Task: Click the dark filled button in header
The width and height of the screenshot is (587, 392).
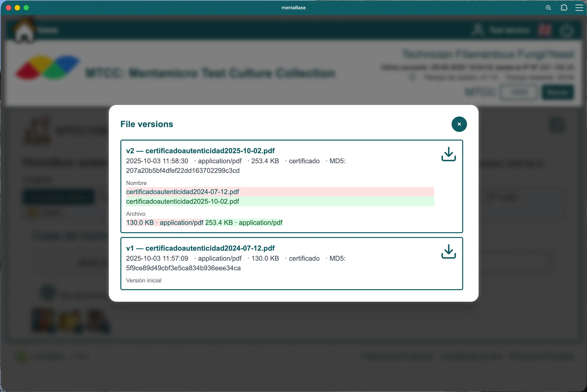Action: pyautogui.click(x=558, y=92)
